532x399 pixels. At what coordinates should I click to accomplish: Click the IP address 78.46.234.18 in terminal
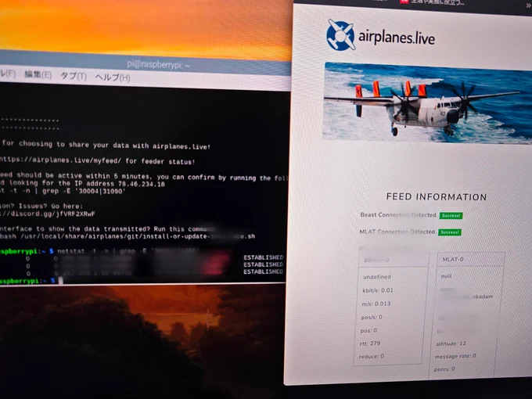click(x=142, y=184)
